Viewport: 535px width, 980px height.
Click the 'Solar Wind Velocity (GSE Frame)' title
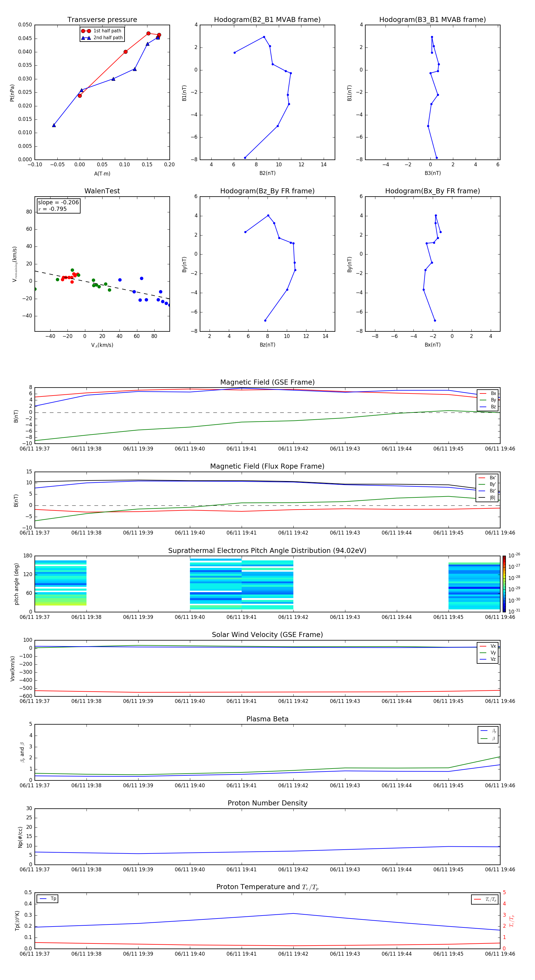tap(267, 635)
